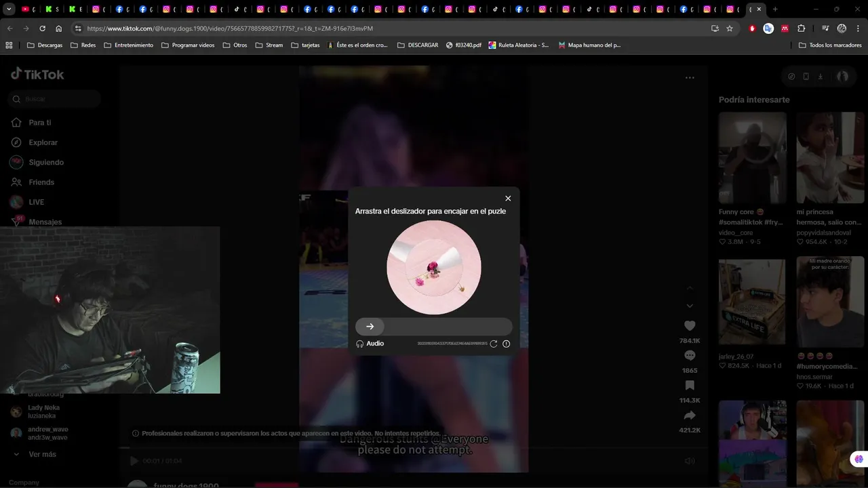The width and height of the screenshot is (868, 488).
Task: Open the red hand blocker extension
Action: tap(752, 28)
